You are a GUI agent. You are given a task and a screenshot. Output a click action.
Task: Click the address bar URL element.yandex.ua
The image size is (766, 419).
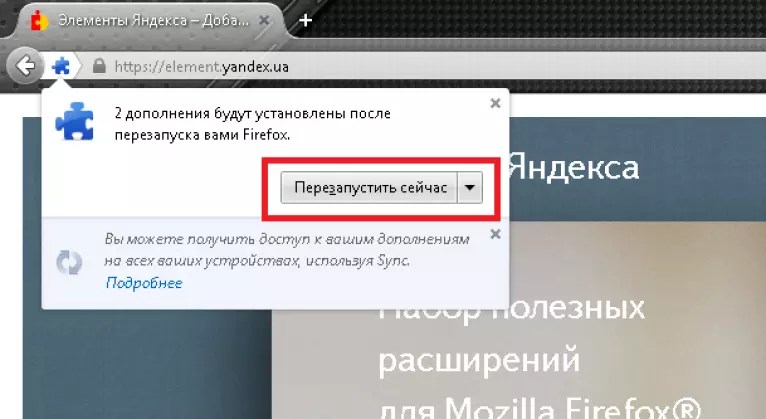pyautogui.click(x=202, y=66)
